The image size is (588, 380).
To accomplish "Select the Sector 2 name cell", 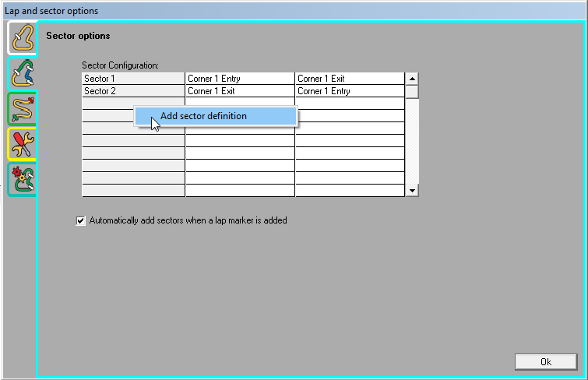I will coord(133,91).
